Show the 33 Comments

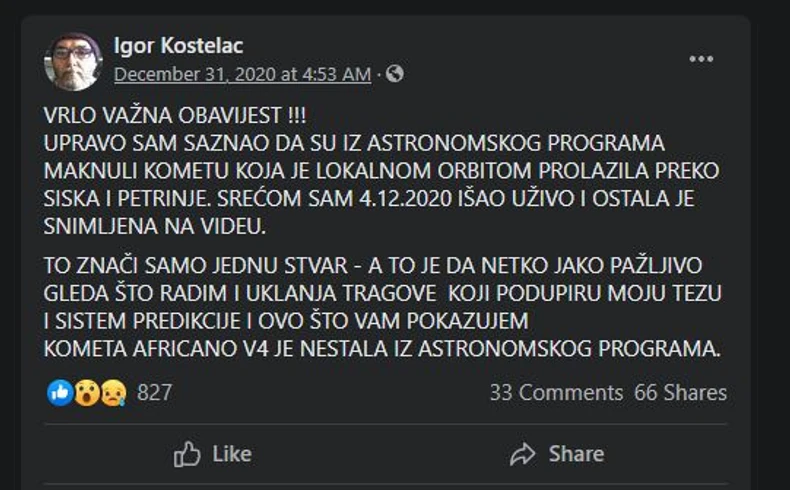click(x=555, y=392)
